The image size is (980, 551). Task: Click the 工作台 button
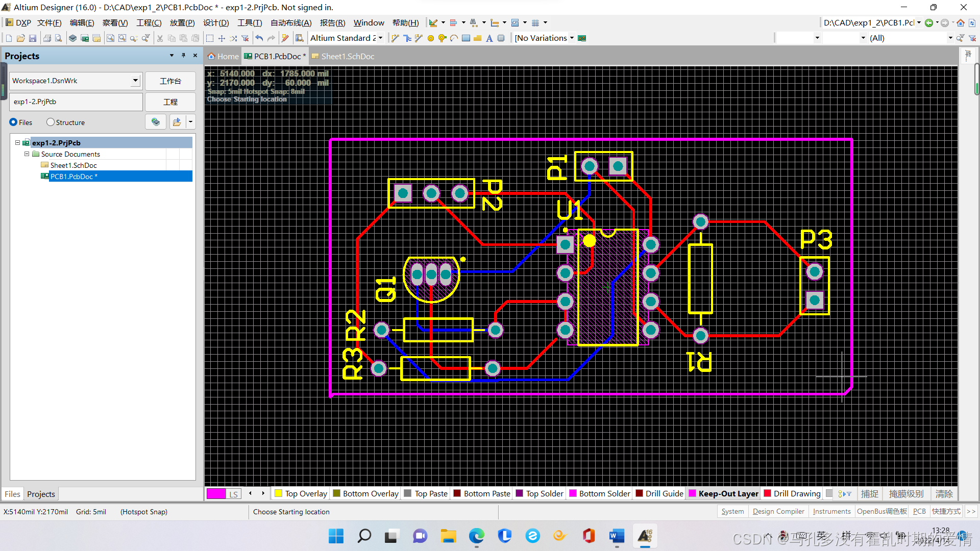tap(170, 81)
